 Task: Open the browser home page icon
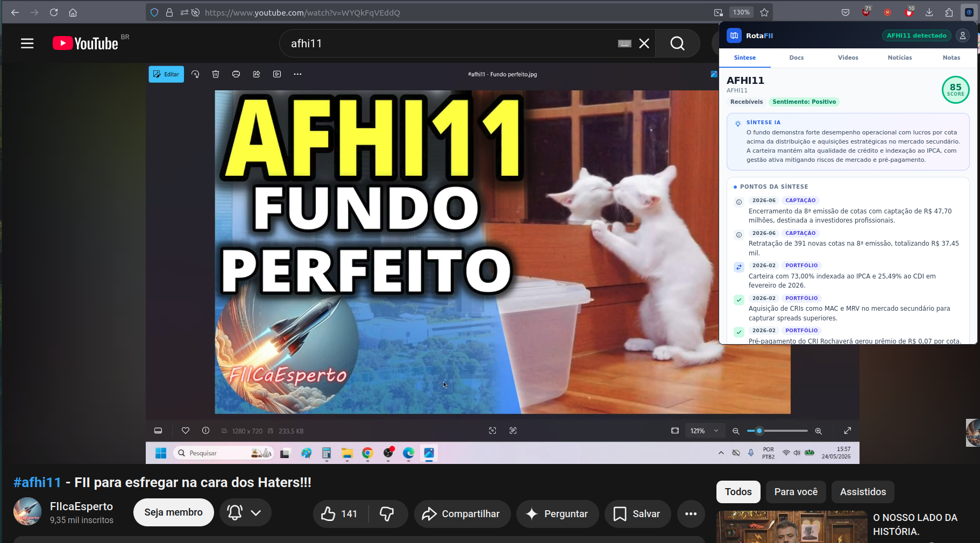coord(73,12)
